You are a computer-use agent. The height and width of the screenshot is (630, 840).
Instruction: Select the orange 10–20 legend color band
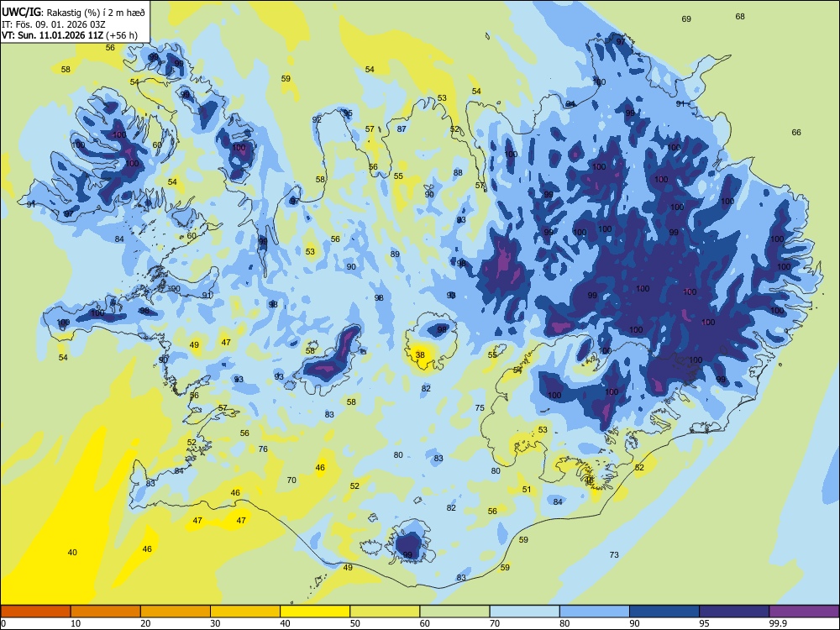(106, 612)
